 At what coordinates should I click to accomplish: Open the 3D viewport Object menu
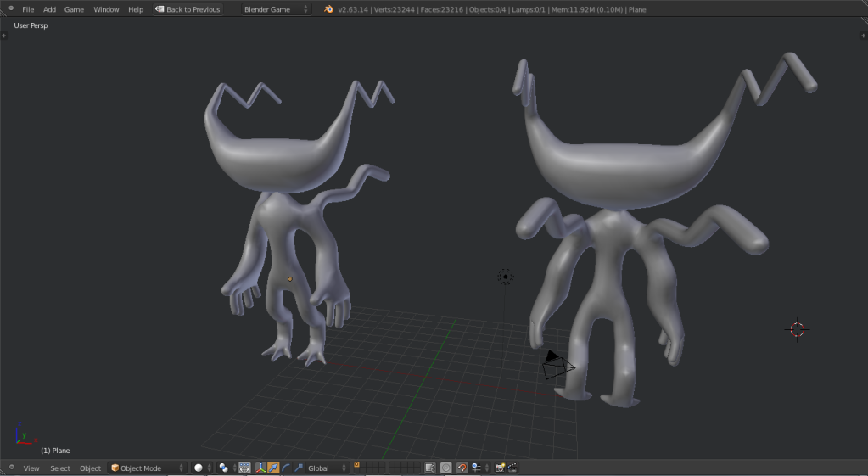(90, 468)
